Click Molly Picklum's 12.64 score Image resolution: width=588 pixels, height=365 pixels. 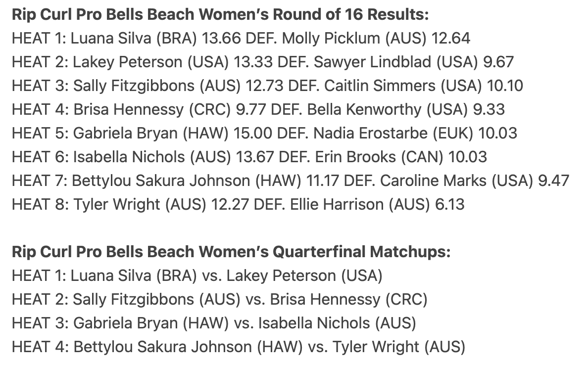tap(451, 38)
